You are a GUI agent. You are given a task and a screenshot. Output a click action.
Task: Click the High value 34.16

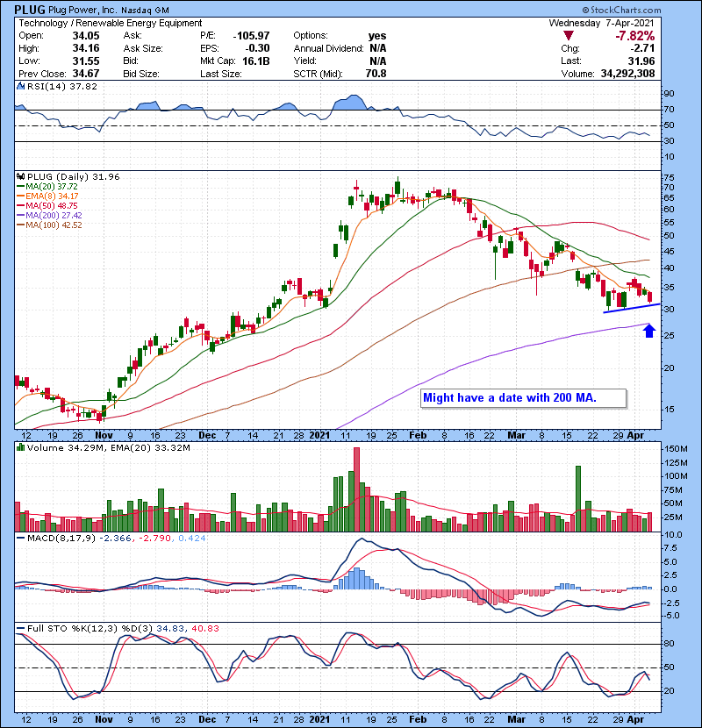[86, 48]
